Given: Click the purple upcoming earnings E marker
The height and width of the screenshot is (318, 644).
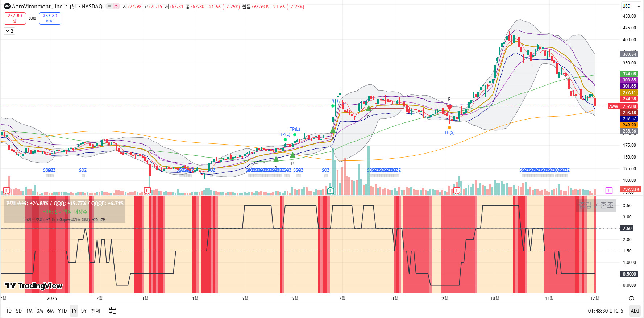Looking at the screenshot, I should [x=609, y=191].
